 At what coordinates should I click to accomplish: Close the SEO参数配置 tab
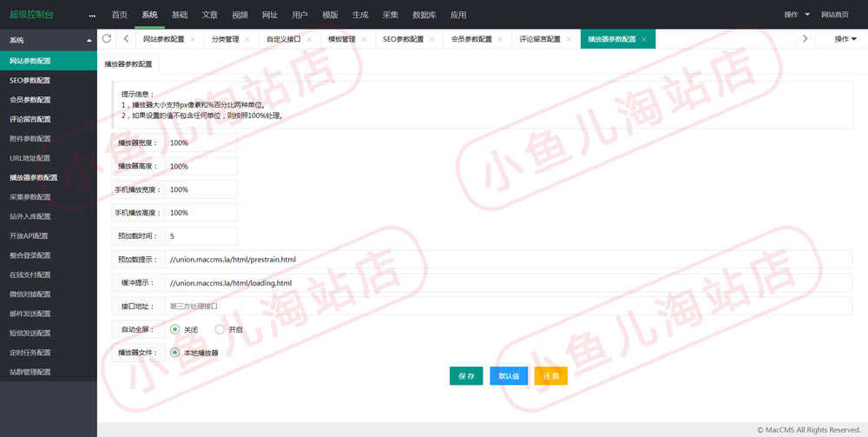tap(431, 39)
